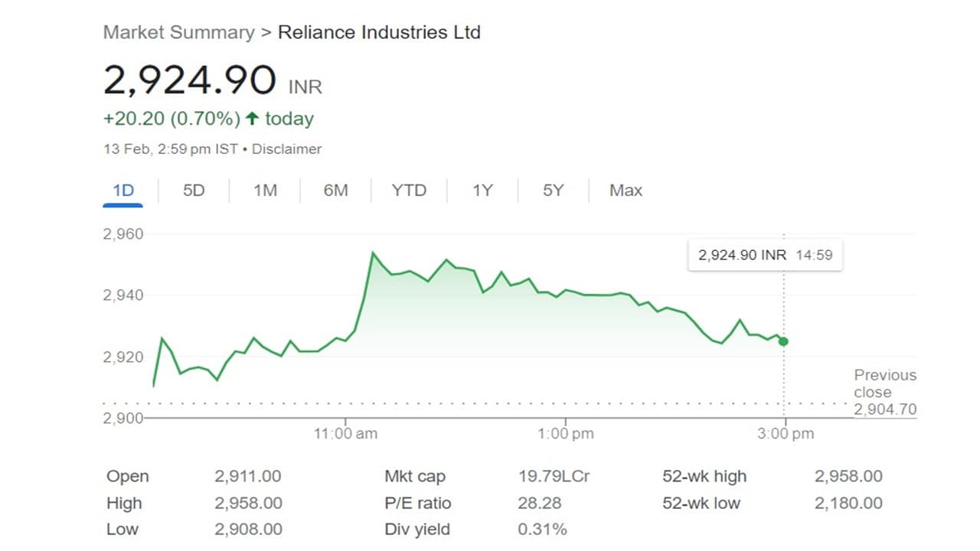
Task: Click the 2,924.90 INR chart tooltip
Action: click(x=765, y=256)
